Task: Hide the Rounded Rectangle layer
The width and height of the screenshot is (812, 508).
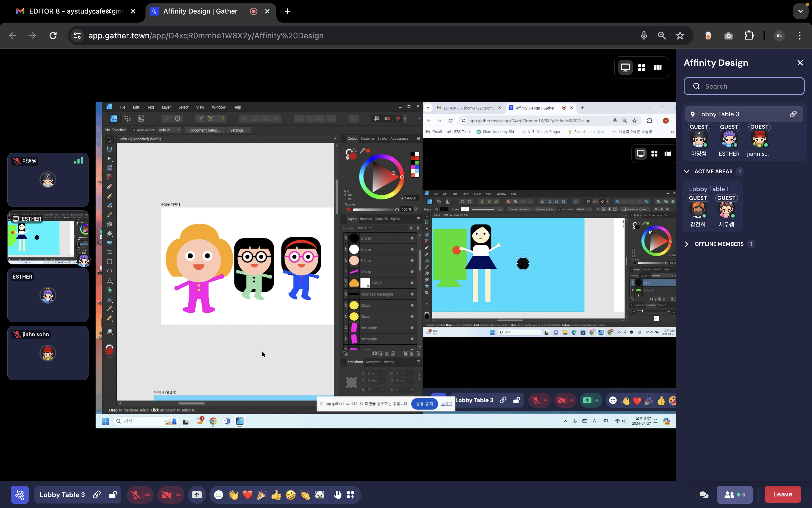Action: tap(412, 294)
